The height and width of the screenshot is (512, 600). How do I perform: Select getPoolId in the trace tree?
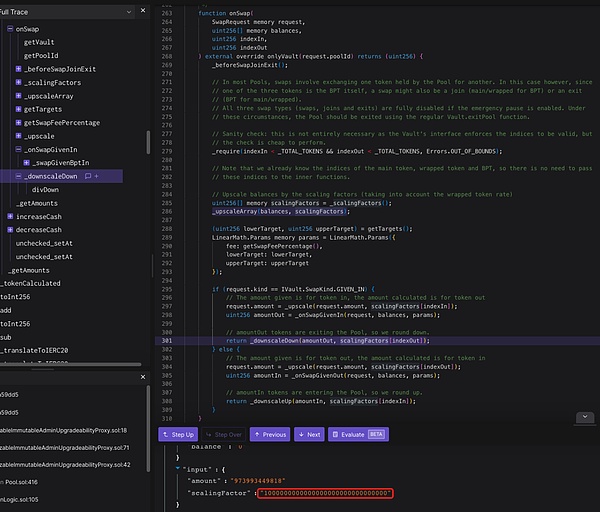coord(40,56)
